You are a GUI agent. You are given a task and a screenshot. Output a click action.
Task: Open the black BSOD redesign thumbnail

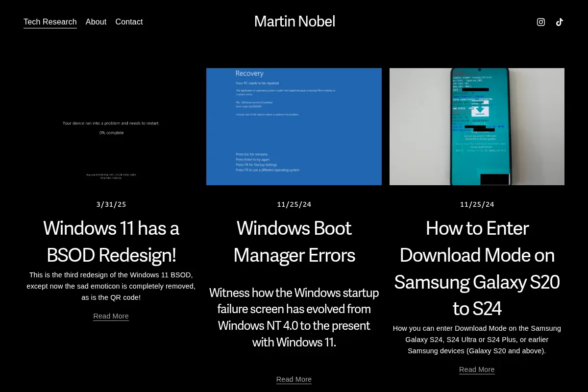point(111,126)
